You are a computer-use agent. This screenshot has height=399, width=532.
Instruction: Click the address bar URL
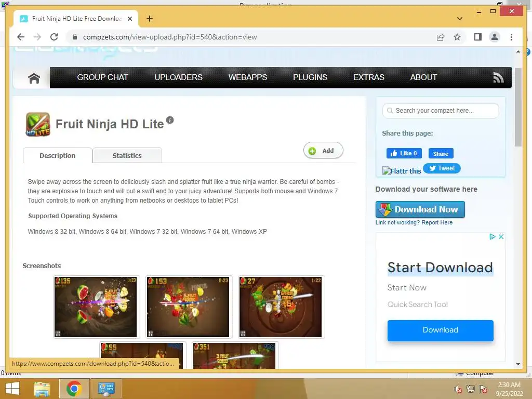click(x=170, y=37)
